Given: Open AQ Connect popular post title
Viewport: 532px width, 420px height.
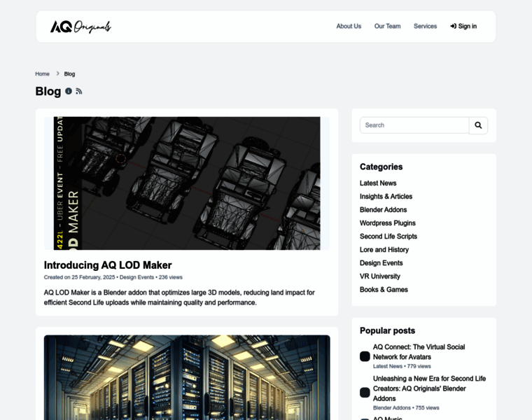Looking at the screenshot, I should [419, 352].
